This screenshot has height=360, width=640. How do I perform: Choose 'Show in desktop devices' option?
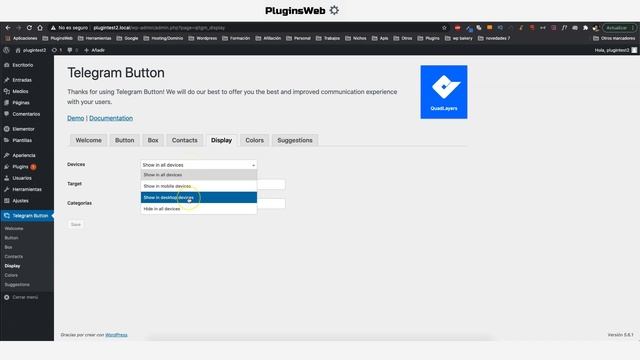[199, 198]
